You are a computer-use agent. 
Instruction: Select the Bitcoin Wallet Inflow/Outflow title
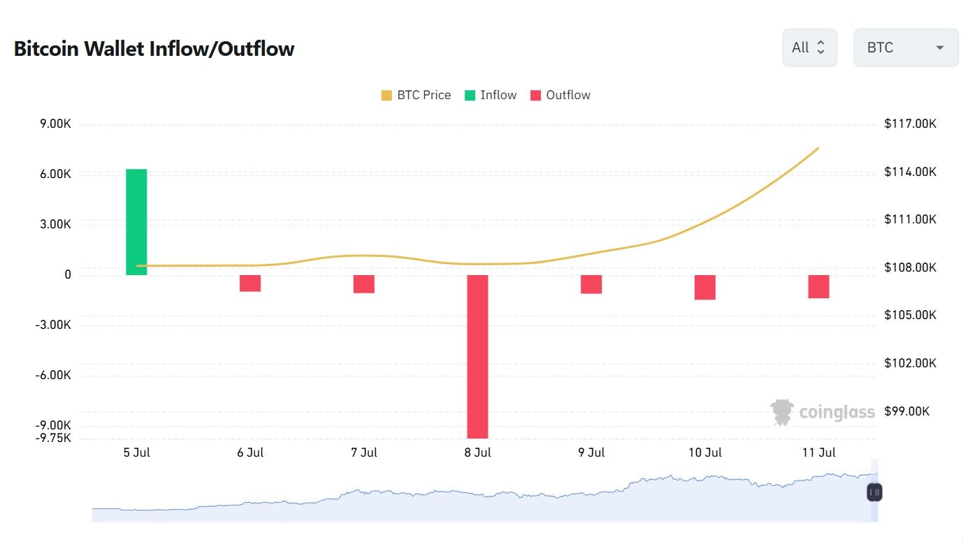[154, 48]
